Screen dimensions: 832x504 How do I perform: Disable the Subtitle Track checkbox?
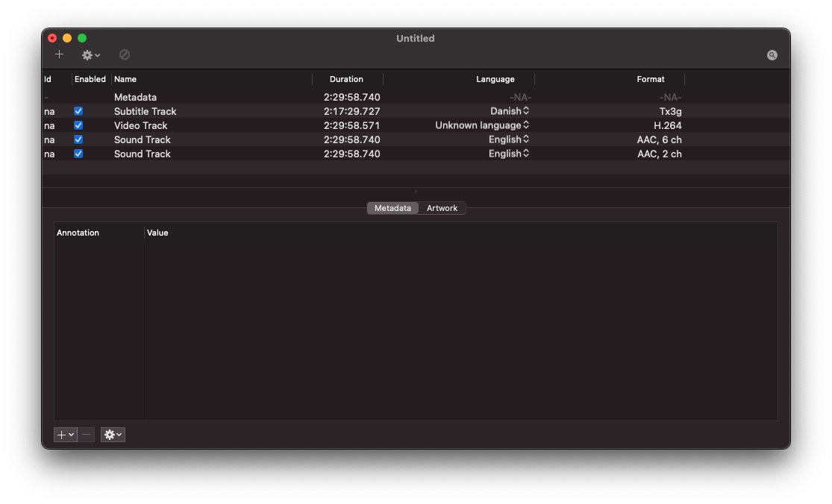(78, 111)
